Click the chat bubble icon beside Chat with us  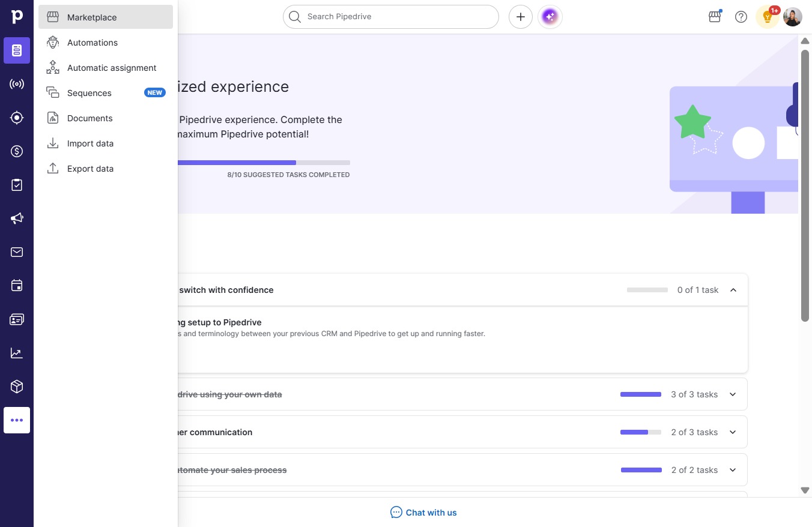(396, 512)
